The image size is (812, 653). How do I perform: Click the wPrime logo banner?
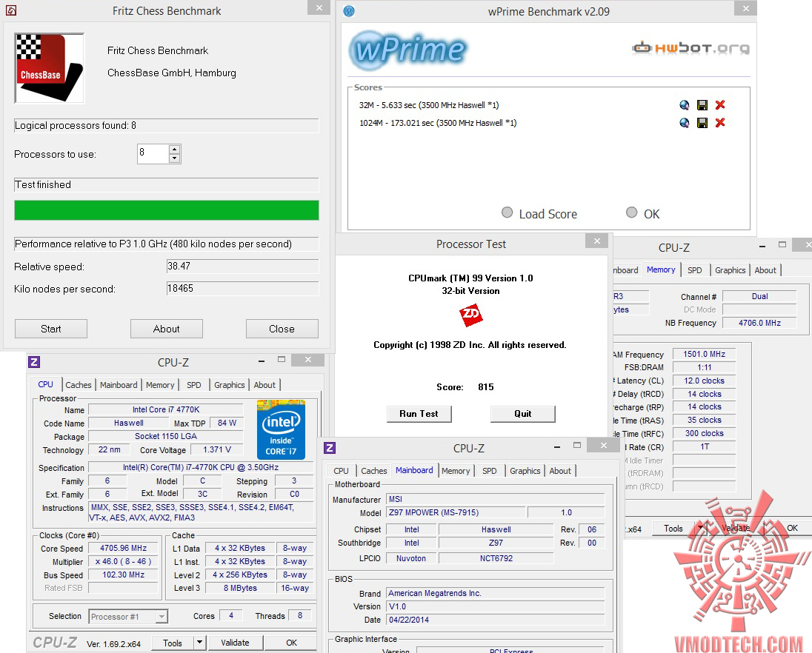pos(408,50)
